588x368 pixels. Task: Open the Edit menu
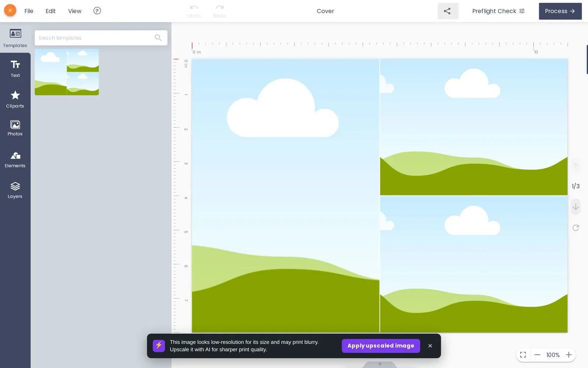coord(51,11)
